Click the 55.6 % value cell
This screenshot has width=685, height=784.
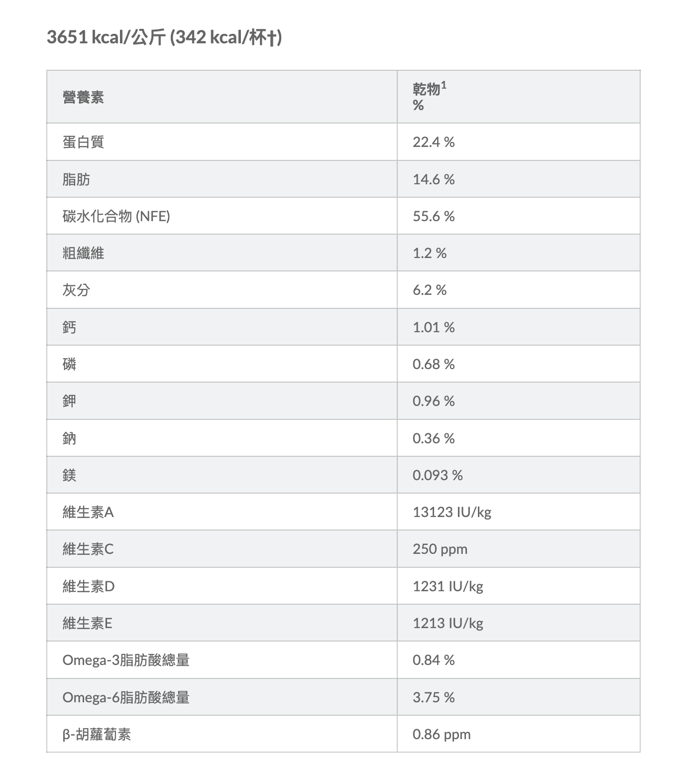coord(434,216)
